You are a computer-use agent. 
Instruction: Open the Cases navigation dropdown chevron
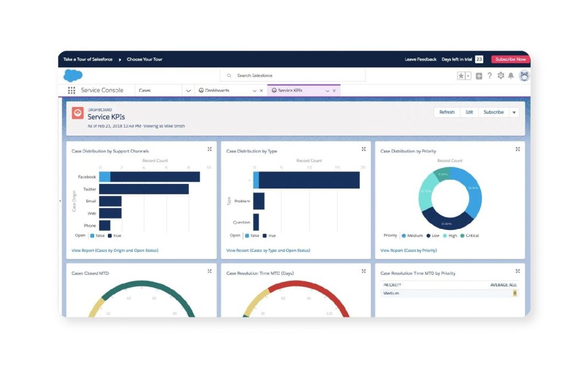188,91
